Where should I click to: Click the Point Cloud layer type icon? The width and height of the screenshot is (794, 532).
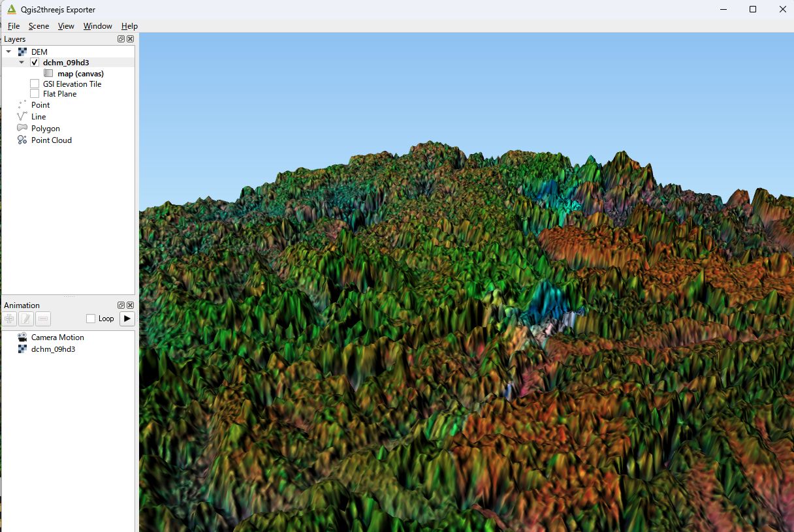22,140
